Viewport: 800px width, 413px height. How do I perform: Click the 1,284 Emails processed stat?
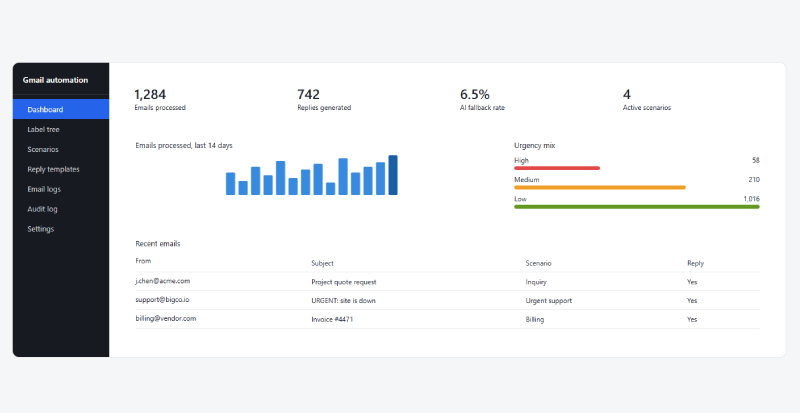[160, 100]
